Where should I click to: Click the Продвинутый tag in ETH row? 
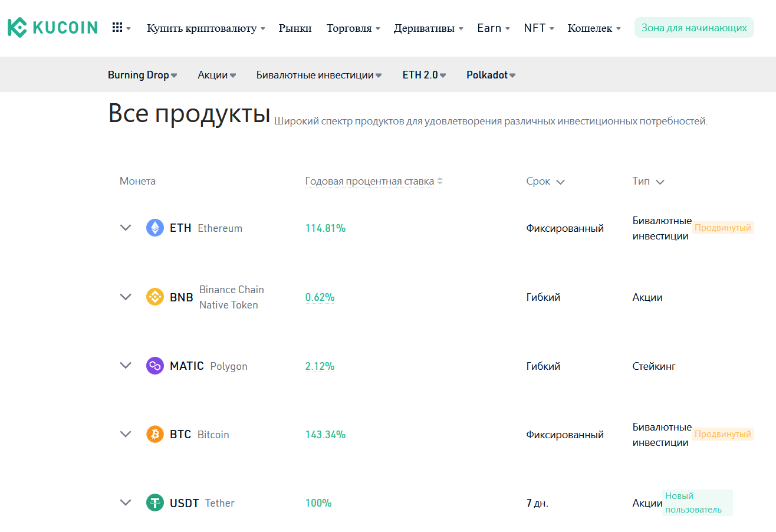(723, 228)
